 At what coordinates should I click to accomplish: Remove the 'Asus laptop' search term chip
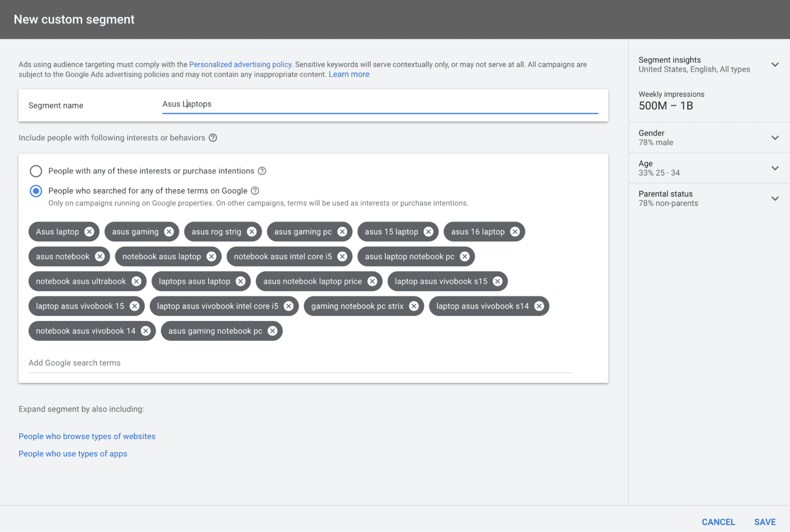point(89,232)
